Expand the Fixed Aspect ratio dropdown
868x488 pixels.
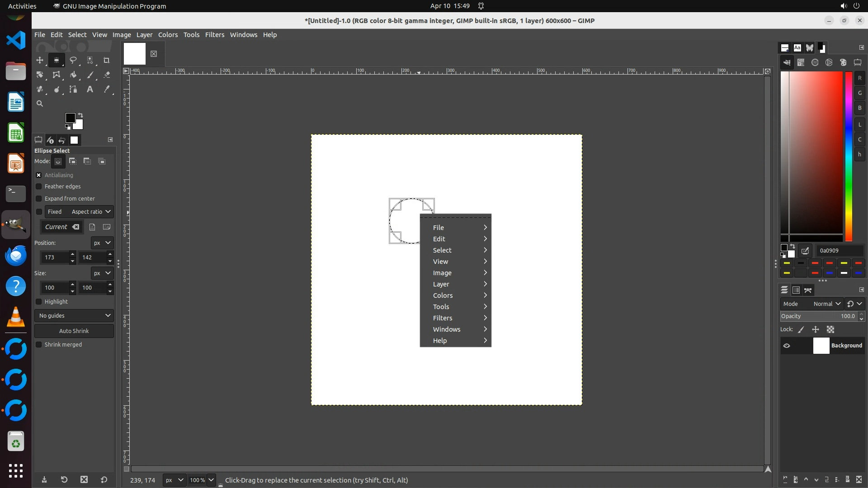click(x=90, y=212)
